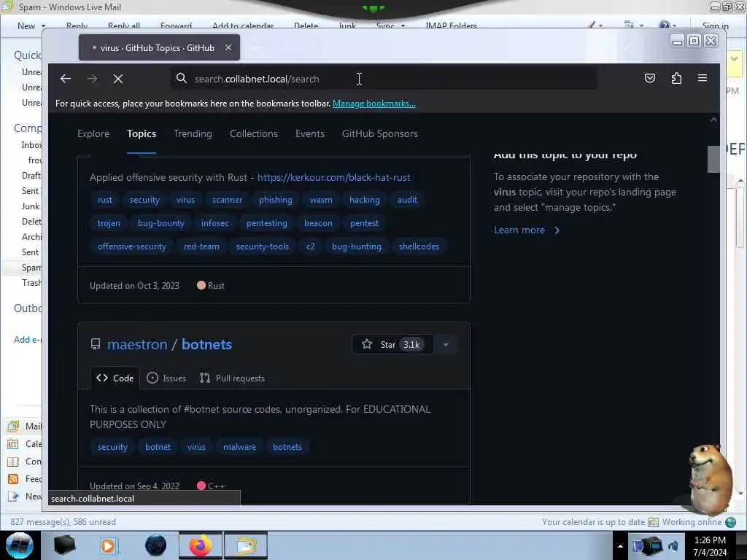Open the wasm topic tag
Viewport: 747px width, 560px height.
[x=321, y=200]
